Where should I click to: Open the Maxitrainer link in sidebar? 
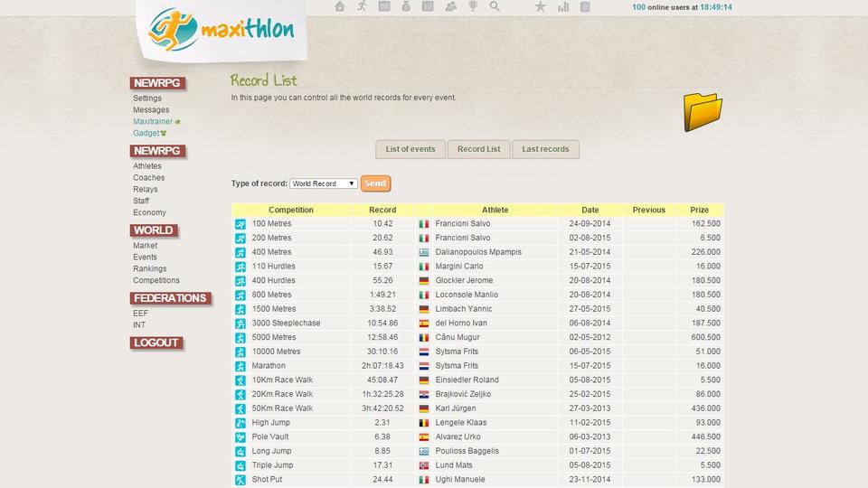coord(153,121)
